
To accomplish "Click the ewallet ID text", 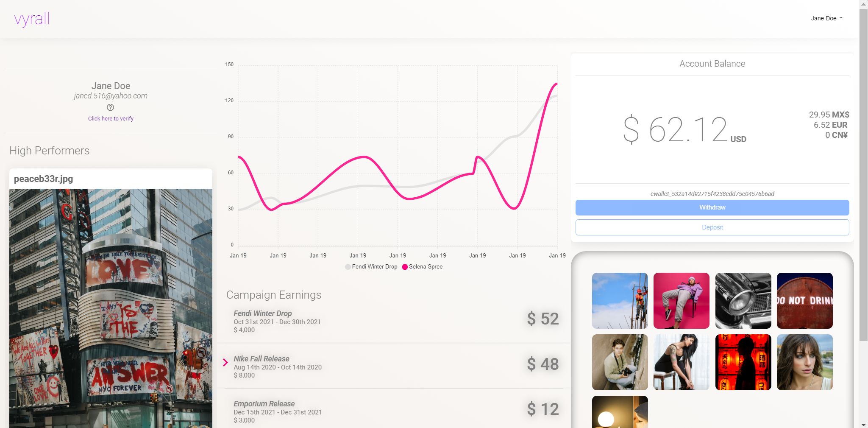I will [712, 194].
